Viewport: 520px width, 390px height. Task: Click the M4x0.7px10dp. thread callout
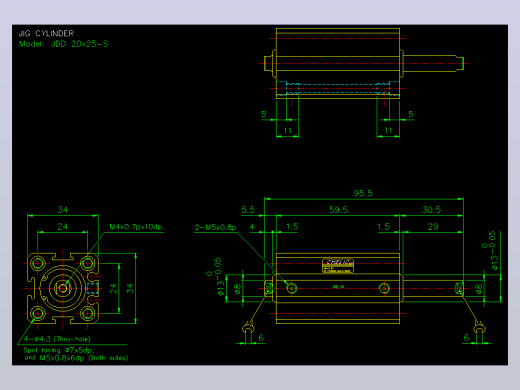(137, 227)
